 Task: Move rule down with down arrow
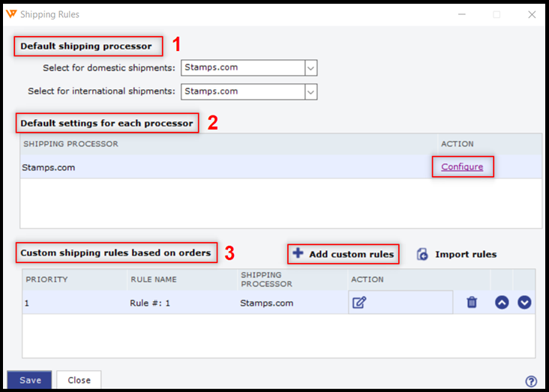(x=525, y=303)
